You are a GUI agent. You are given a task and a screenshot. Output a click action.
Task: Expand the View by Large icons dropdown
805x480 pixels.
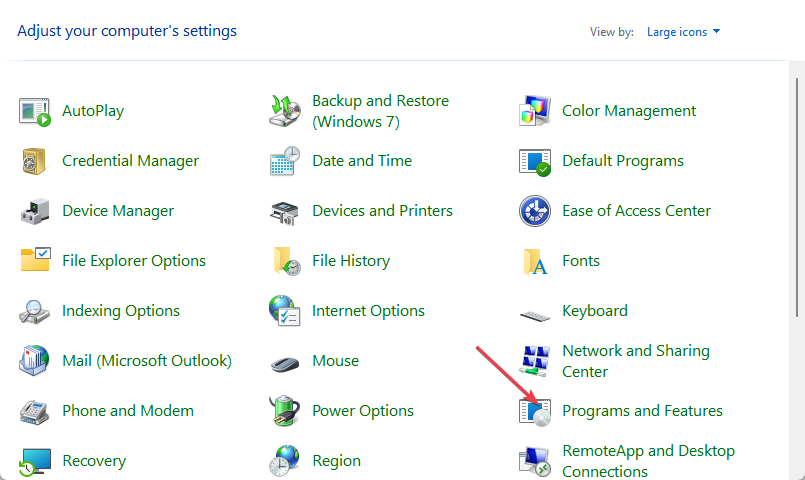(x=684, y=32)
